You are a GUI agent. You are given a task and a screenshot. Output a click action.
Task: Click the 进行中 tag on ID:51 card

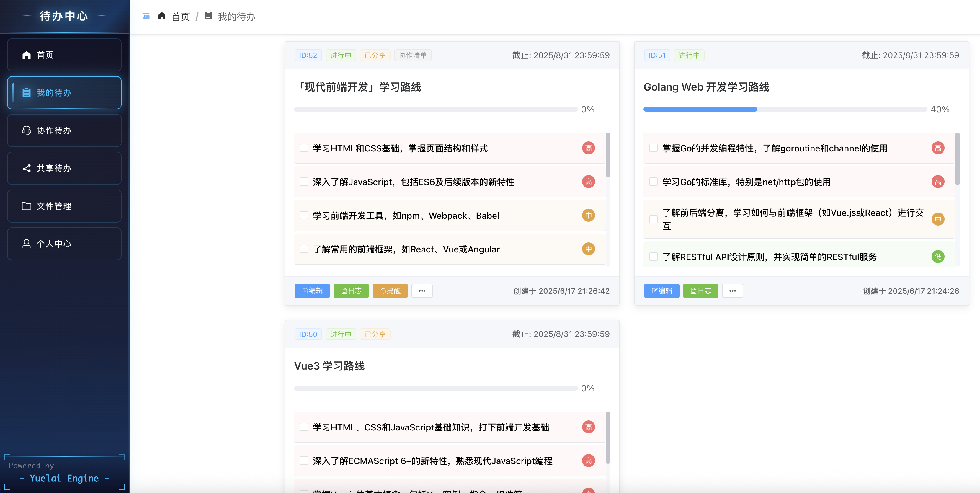click(x=689, y=55)
